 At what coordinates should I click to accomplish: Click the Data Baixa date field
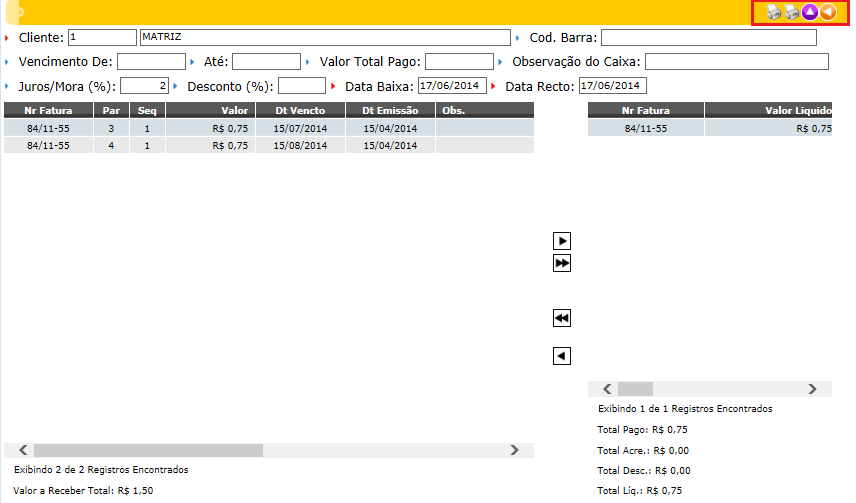[452, 86]
